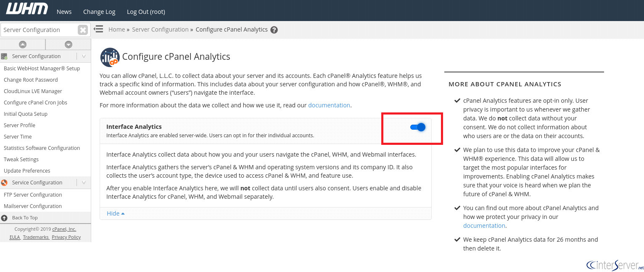Click the collapse-all up arrow button
Viewport: 644px width, 272px height.
(23, 45)
